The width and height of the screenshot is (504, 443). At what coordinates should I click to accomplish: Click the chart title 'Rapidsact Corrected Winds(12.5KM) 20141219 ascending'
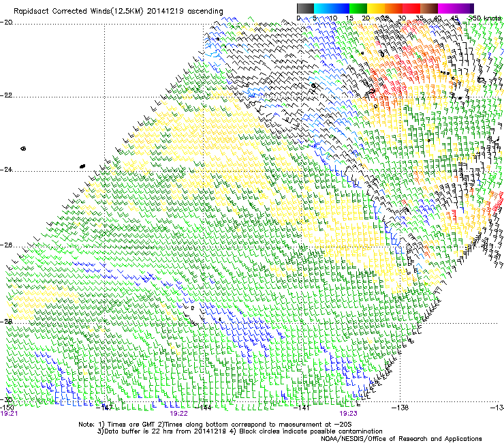[x=119, y=12]
